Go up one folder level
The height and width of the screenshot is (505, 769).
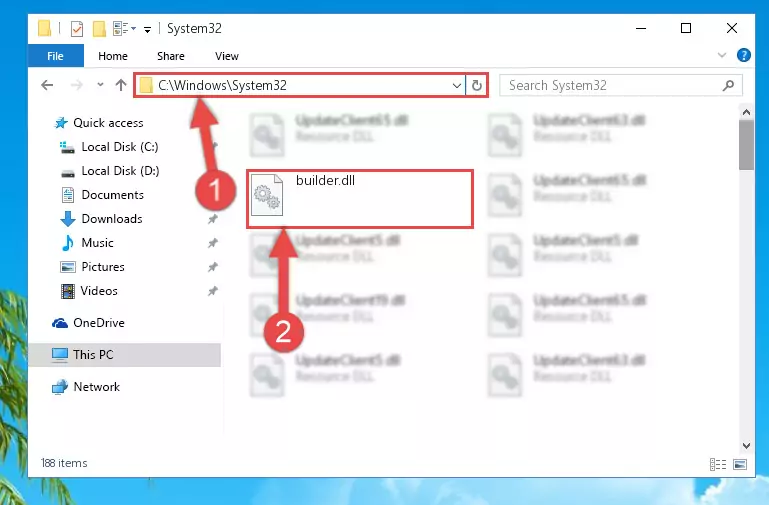[121, 85]
